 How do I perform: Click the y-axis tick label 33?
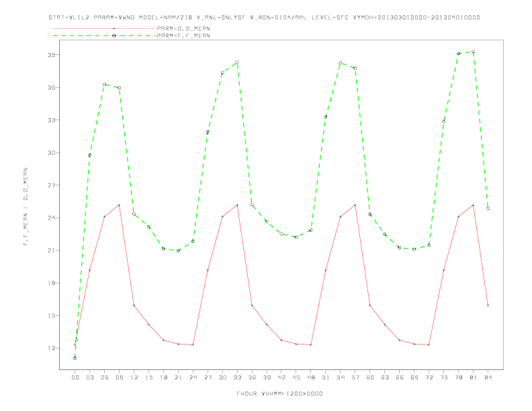[51, 120]
